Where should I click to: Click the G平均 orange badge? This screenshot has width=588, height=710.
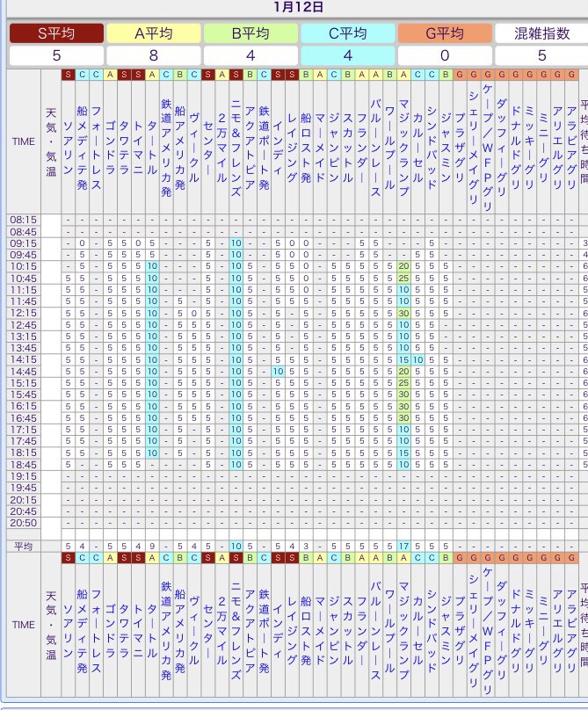point(445,33)
